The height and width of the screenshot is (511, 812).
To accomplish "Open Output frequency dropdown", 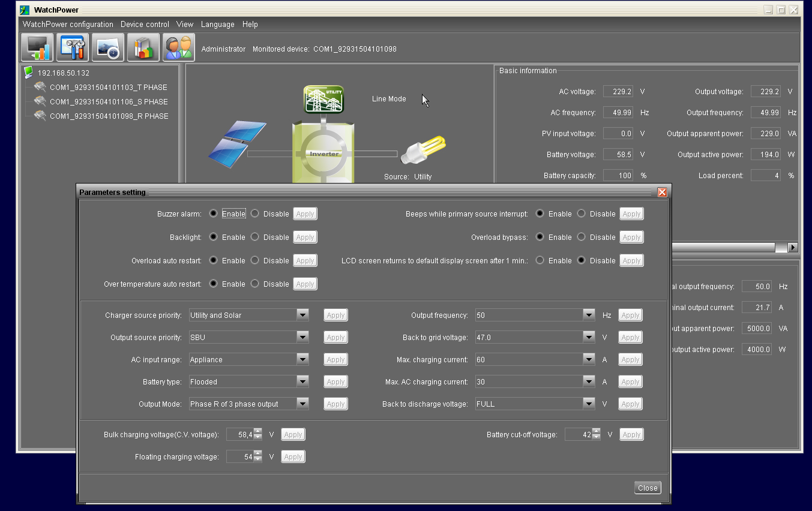I will tap(589, 315).
